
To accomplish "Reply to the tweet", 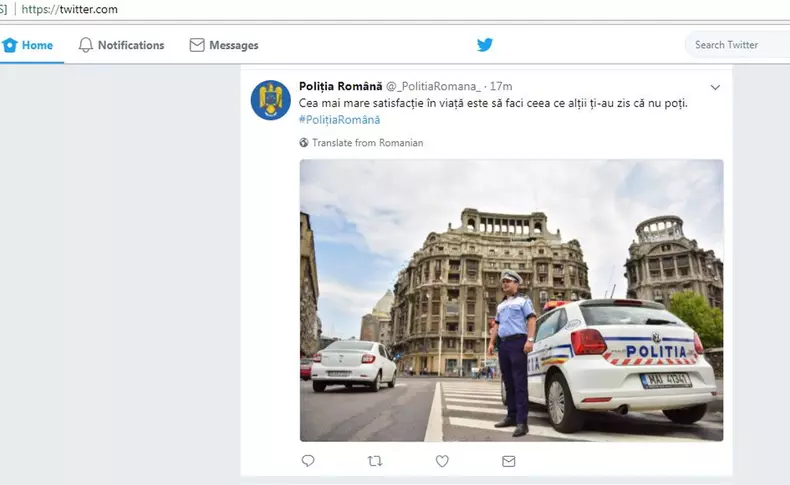I will tap(308, 460).
